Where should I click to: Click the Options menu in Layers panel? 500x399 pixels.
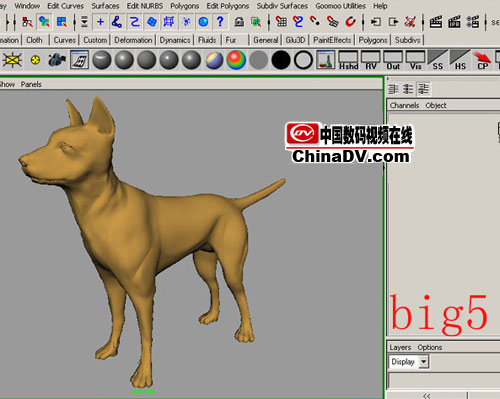coord(430,347)
